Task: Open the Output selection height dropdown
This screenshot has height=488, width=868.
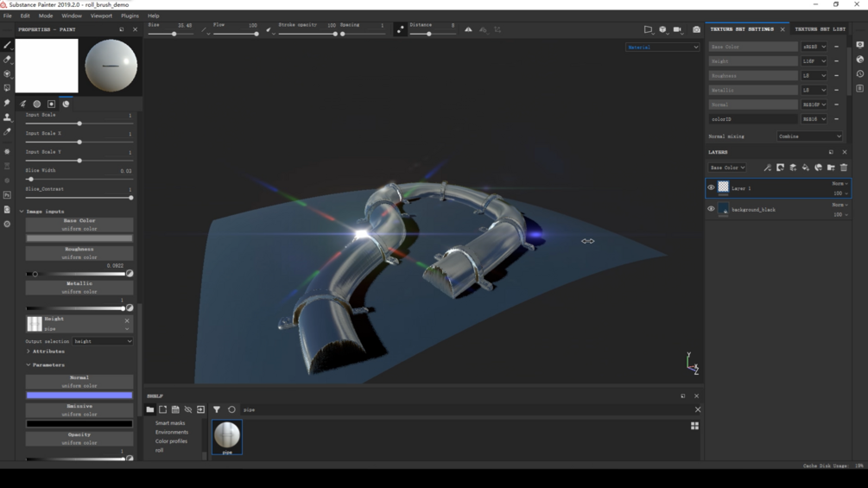Action: [103, 341]
